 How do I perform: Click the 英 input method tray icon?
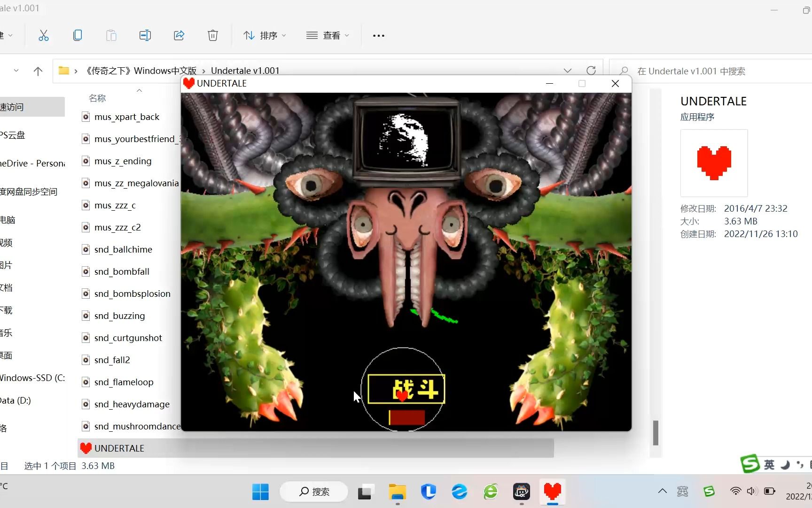(x=683, y=492)
